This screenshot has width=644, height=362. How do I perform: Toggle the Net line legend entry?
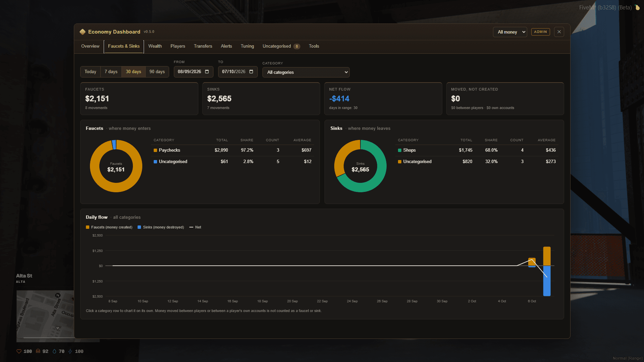pos(195,227)
